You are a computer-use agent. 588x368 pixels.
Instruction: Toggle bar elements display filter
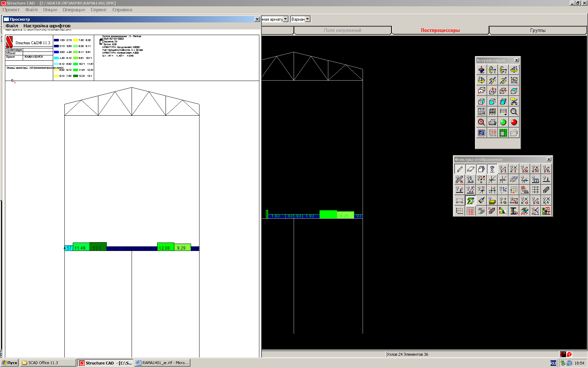460,169
